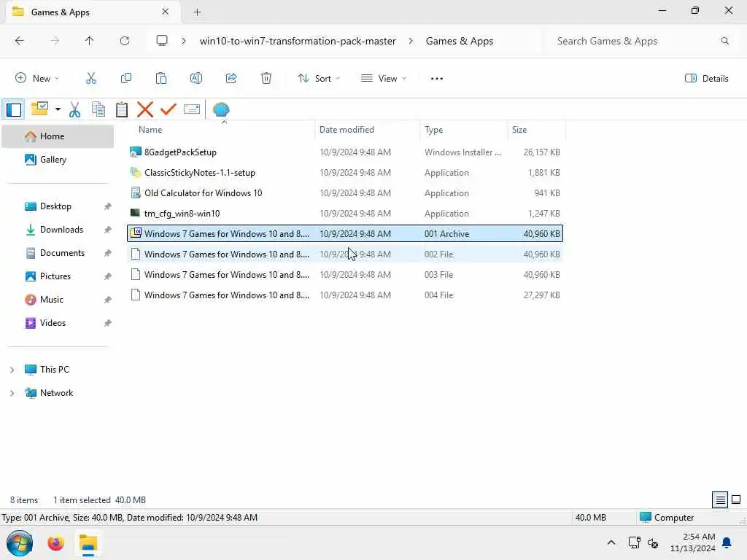The image size is (747, 560).
Task: Click the blue shell globe icon
Action: click(x=221, y=109)
